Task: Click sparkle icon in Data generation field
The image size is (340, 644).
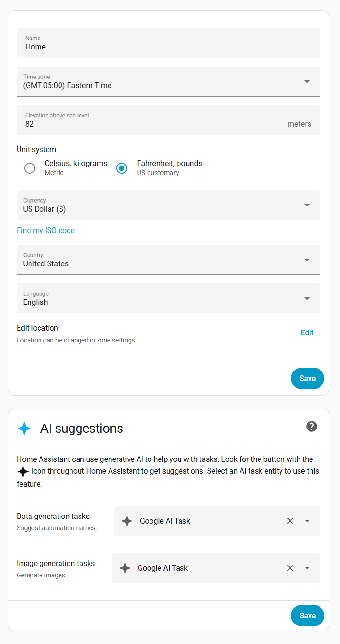Action: coord(127,521)
